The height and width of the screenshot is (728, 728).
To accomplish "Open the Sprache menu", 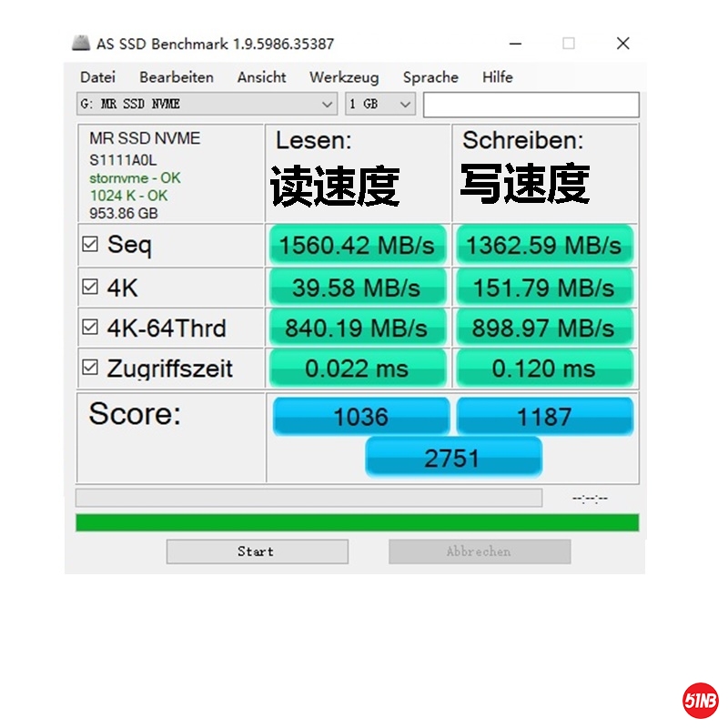I will pos(430,77).
